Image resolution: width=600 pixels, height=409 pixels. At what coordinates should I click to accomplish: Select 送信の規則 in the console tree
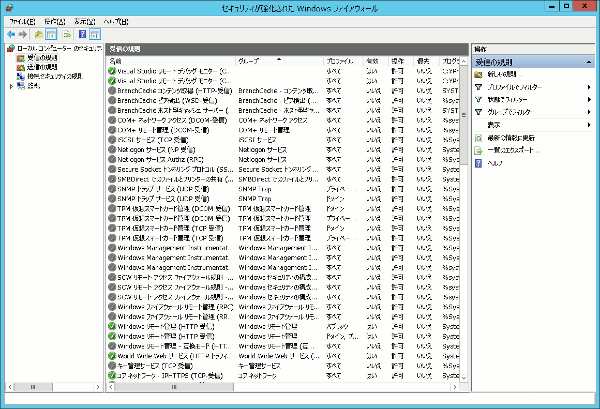[x=42, y=67]
